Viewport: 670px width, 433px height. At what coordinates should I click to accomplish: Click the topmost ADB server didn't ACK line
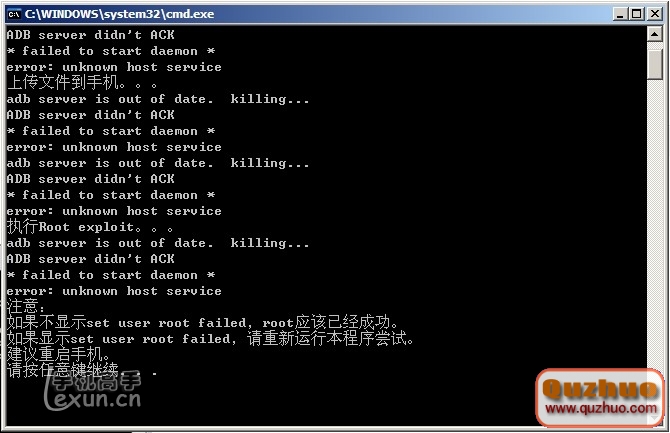(x=91, y=35)
